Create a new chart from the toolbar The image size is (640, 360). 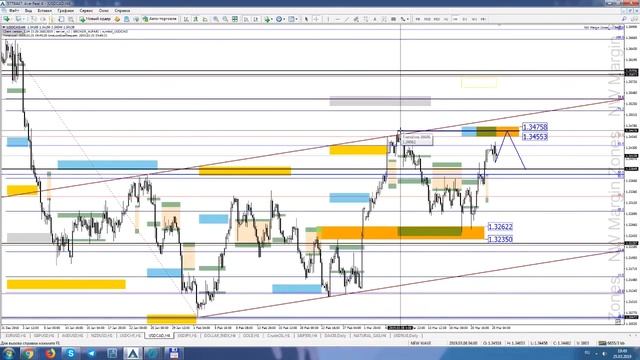7,19
